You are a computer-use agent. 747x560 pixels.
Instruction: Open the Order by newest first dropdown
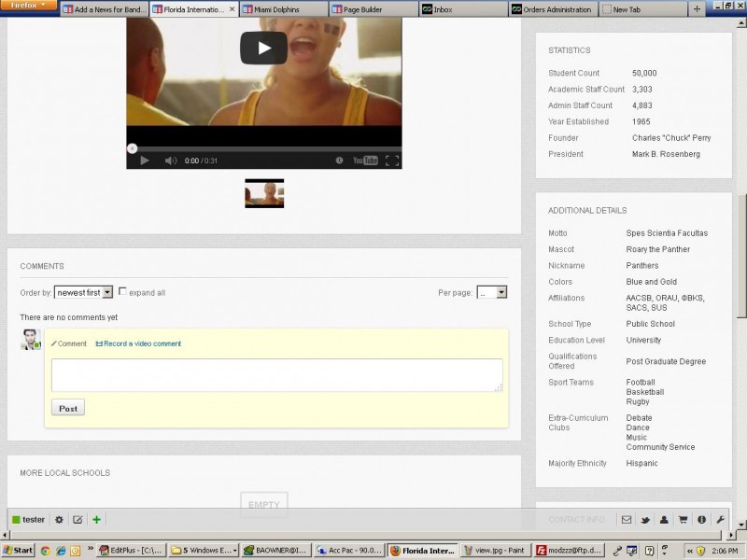click(83, 292)
